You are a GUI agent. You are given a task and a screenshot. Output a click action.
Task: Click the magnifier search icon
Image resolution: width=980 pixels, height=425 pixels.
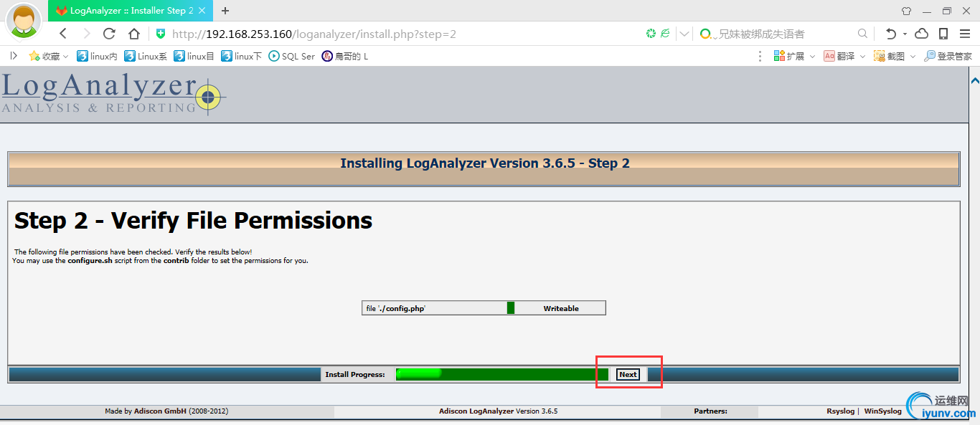click(x=862, y=34)
